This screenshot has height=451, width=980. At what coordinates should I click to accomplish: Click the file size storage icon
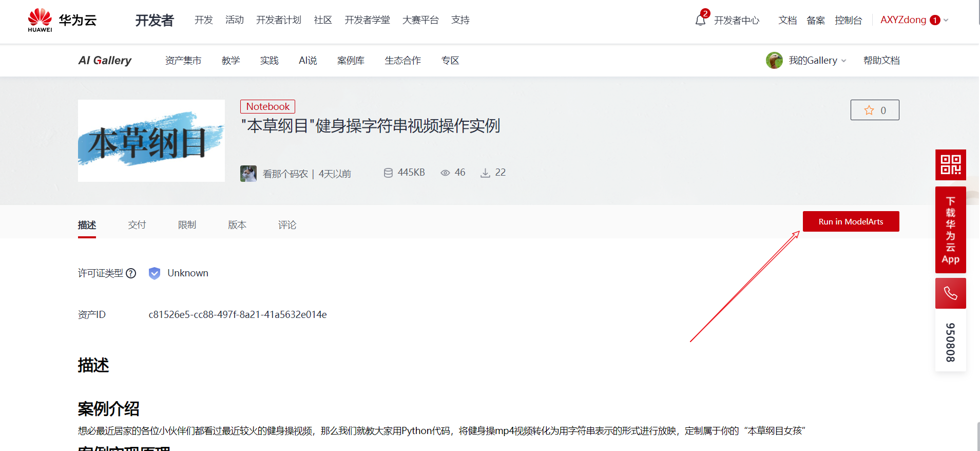coord(388,173)
